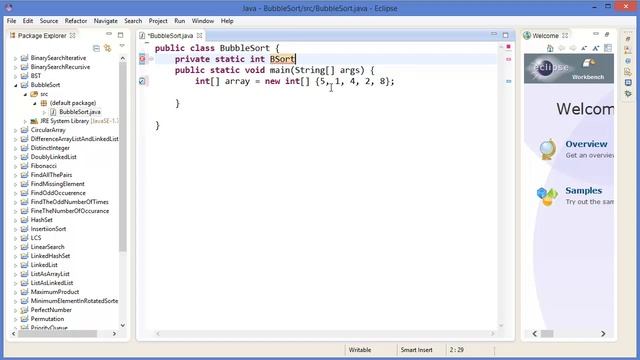Click the Overview globe icon
This screenshot has width=640, height=360.
(547, 149)
